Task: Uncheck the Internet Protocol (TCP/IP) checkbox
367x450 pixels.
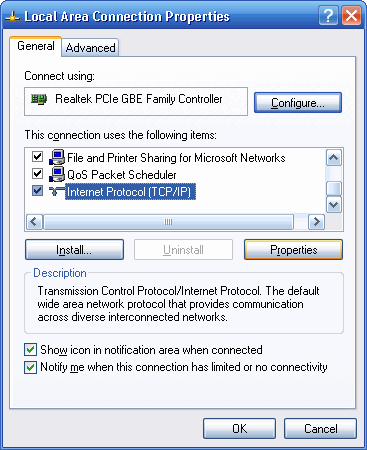Action: 37,191
